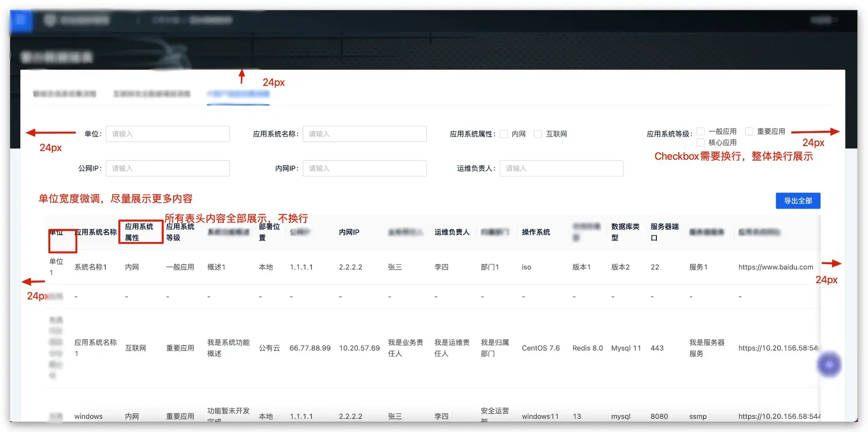Image resolution: width=868 pixels, height=432 pixels.
Task: Select the 我是系统功能概述 cell
Action: pyautogui.click(x=228, y=348)
